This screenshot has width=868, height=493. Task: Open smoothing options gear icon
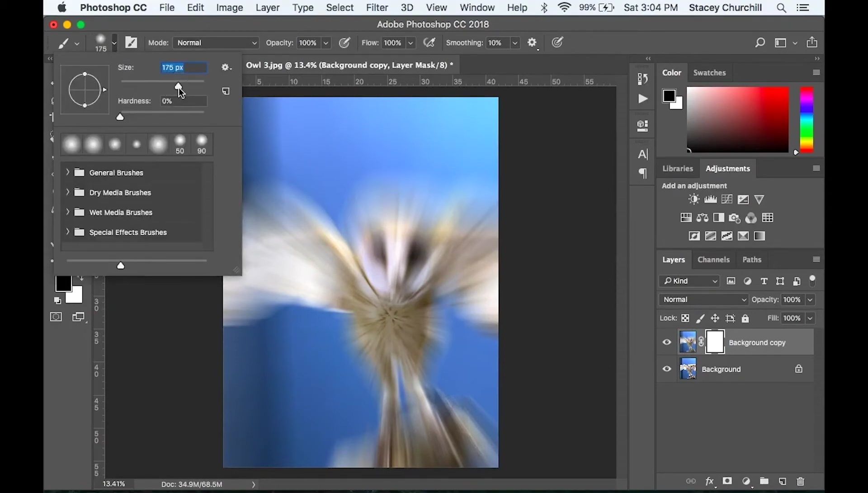coord(532,43)
